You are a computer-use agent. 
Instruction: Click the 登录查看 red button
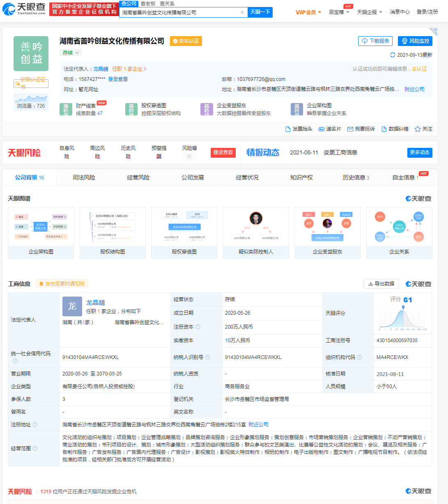click(223, 152)
